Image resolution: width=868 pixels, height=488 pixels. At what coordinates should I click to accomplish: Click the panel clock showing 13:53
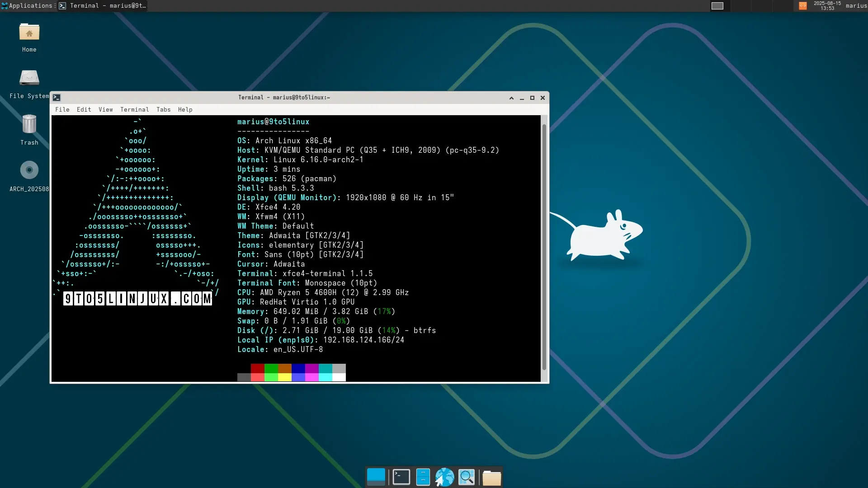pos(827,6)
